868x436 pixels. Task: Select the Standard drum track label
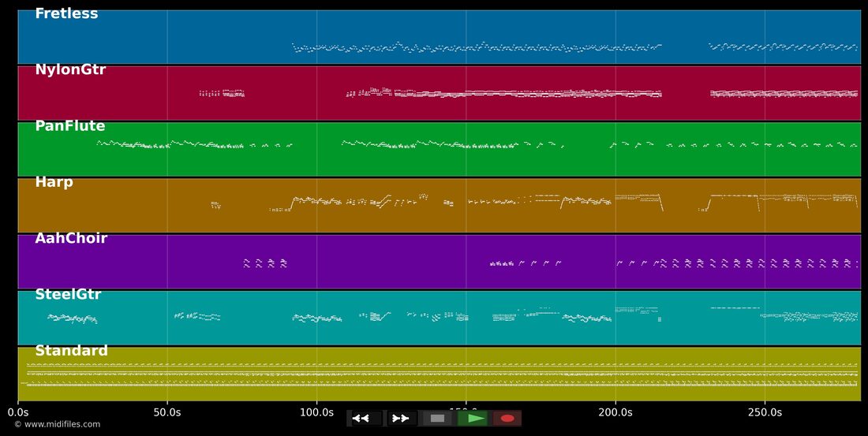tap(71, 351)
